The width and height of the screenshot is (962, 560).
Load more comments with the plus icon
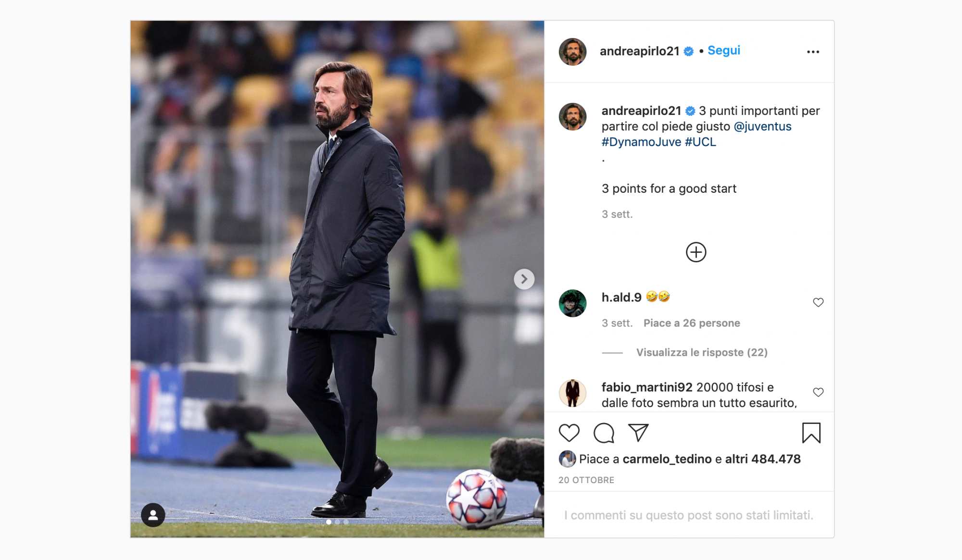click(696, 252)
